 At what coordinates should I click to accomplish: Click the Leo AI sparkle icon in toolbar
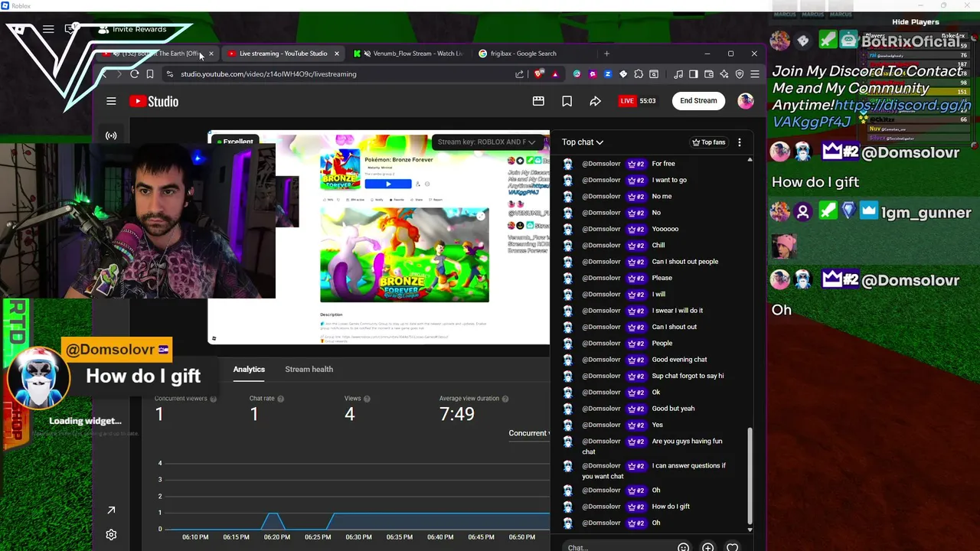(x=724, y=74)
